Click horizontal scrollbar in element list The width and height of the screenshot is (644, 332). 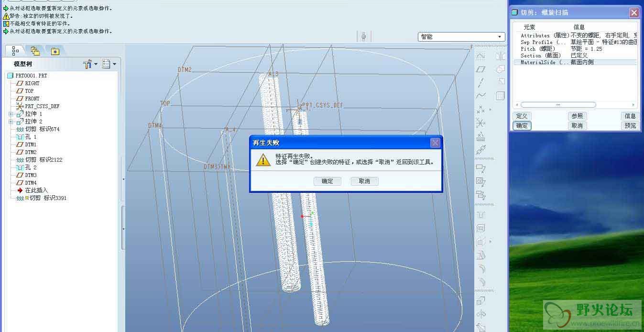[558, 105]
